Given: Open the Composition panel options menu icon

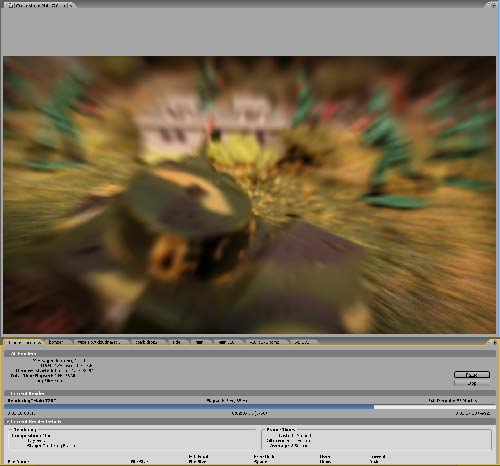Looking at the screenshot, I should (492, 4).
